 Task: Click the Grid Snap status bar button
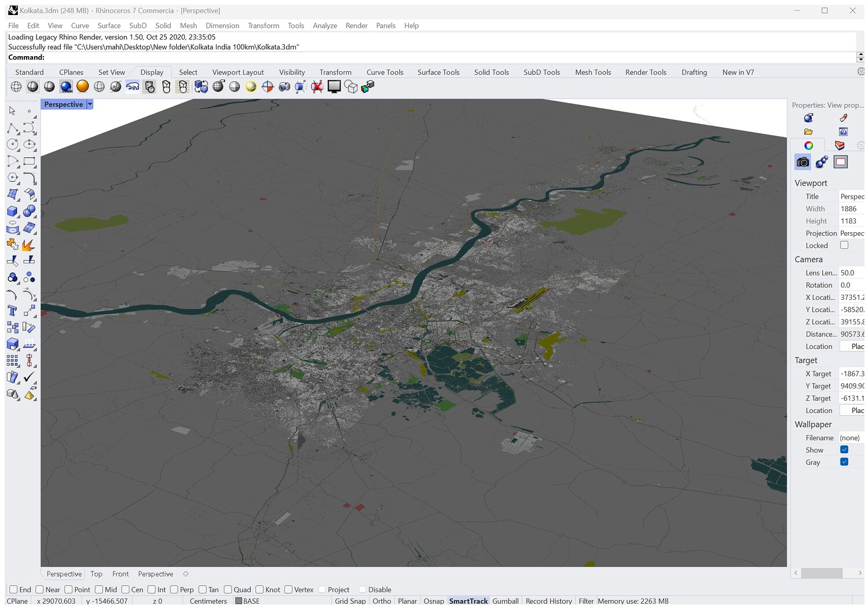click(350, 601)
